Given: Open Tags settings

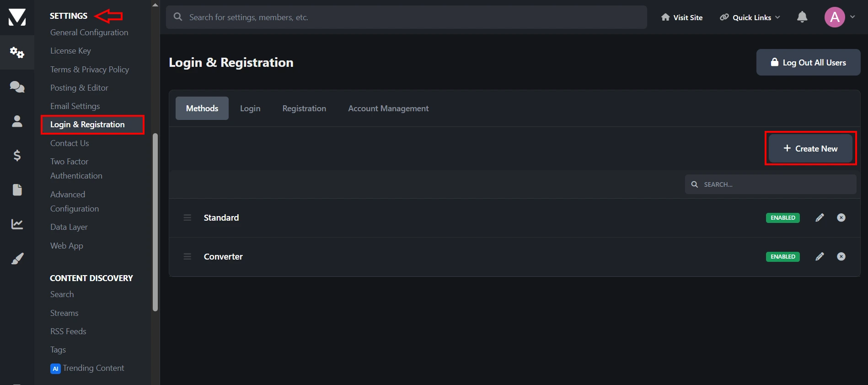Looking at the screenshot, I should (x=58, y=350).
